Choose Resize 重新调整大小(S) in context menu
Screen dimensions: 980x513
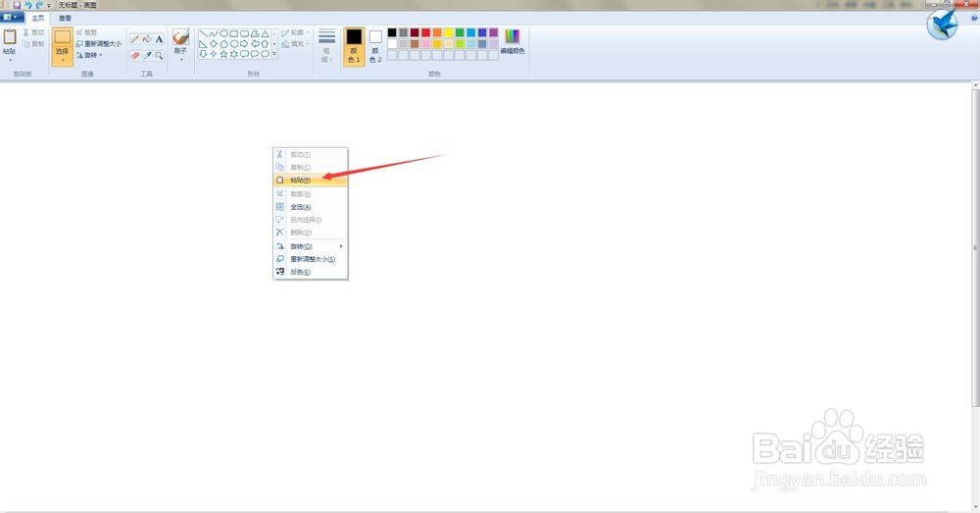click(x=310, y=259)
